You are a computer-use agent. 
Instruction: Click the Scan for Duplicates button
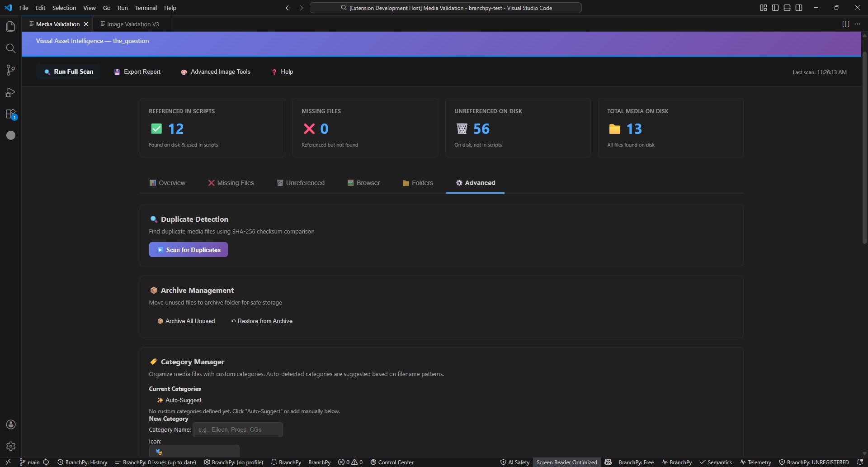pyautogui.click(x=189, y=250)
